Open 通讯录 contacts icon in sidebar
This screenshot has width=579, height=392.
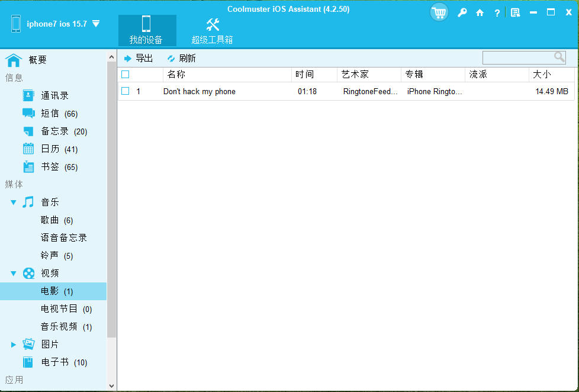(x=28, y=95)
